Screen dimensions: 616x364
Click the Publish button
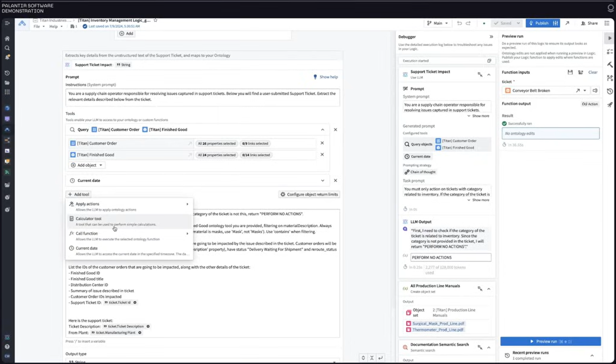[539, 23]
